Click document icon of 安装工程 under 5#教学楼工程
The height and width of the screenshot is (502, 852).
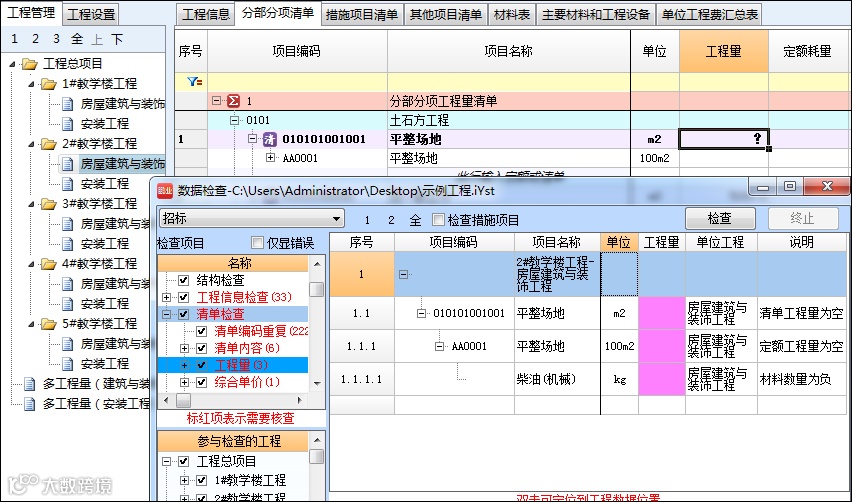tap(67, 363)
